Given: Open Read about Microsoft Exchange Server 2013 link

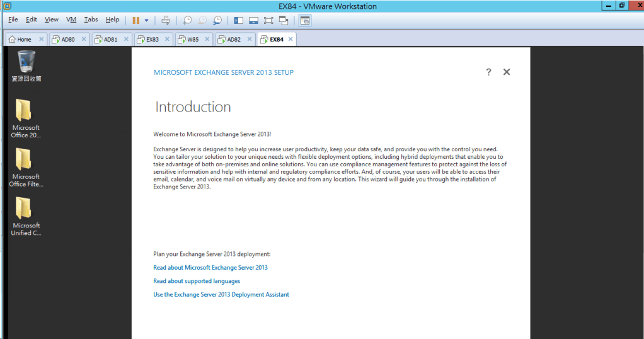Looking at the screenshot, I should click(210, 267).
